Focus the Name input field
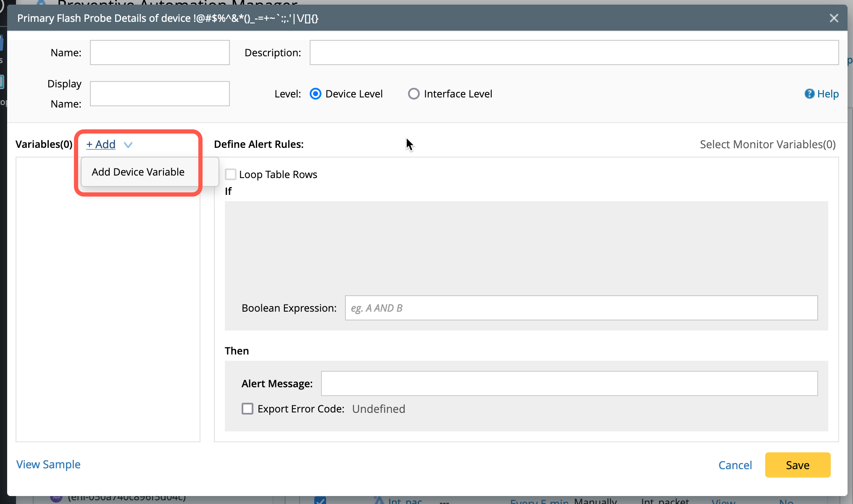 tap(160, 52)
